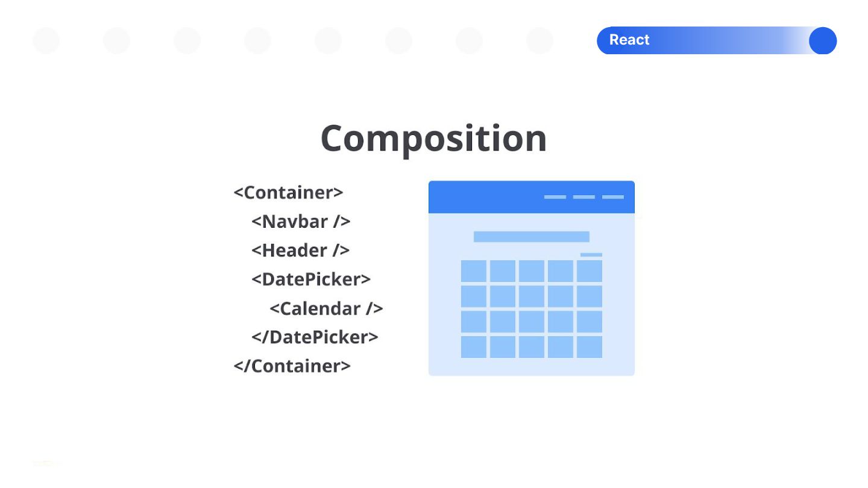Click the blue navbar in the page illustration

(531, 197)
